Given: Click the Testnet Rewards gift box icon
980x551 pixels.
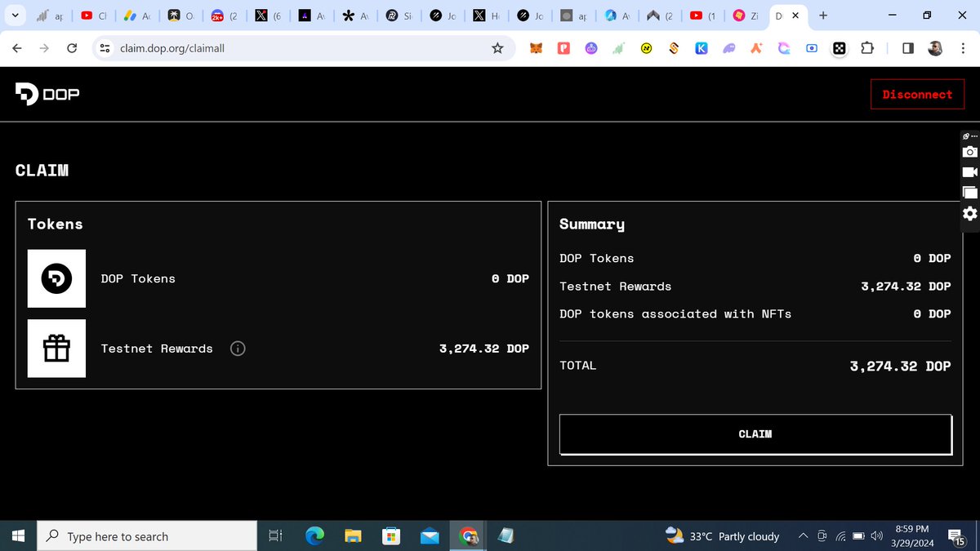Looking at the screenshot, I should tap(56, 349).
